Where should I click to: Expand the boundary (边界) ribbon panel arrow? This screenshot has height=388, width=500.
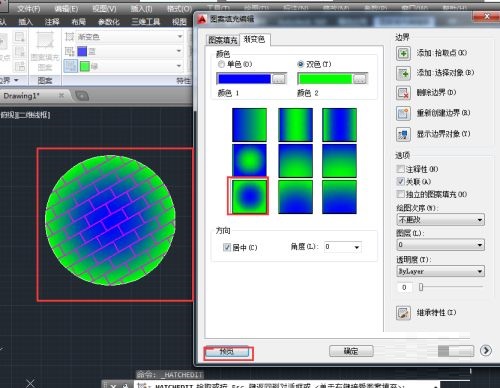pyautogui.click(x=16, y=80)
